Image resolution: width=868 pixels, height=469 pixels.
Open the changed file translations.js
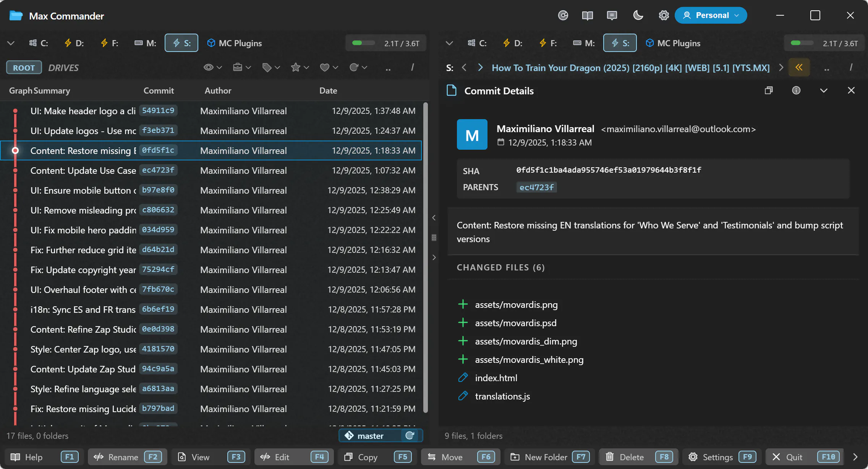tap(502, 396)
